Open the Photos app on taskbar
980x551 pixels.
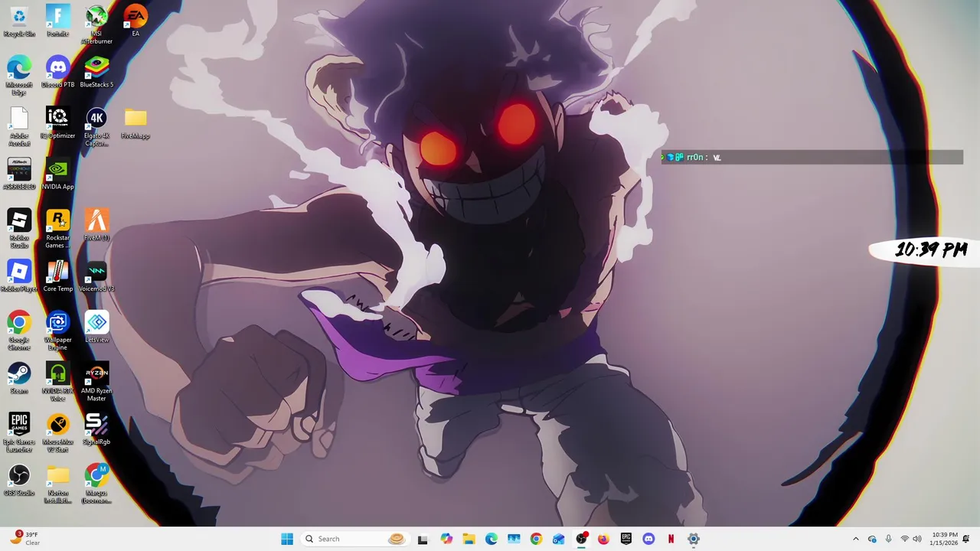tap(514, 539)
